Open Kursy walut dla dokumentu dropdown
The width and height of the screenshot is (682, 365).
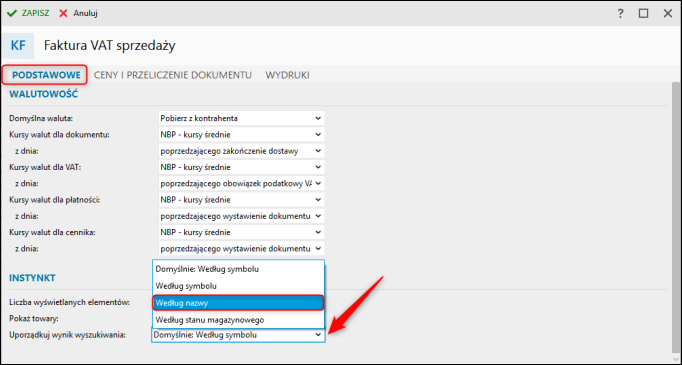coord(241,134)
